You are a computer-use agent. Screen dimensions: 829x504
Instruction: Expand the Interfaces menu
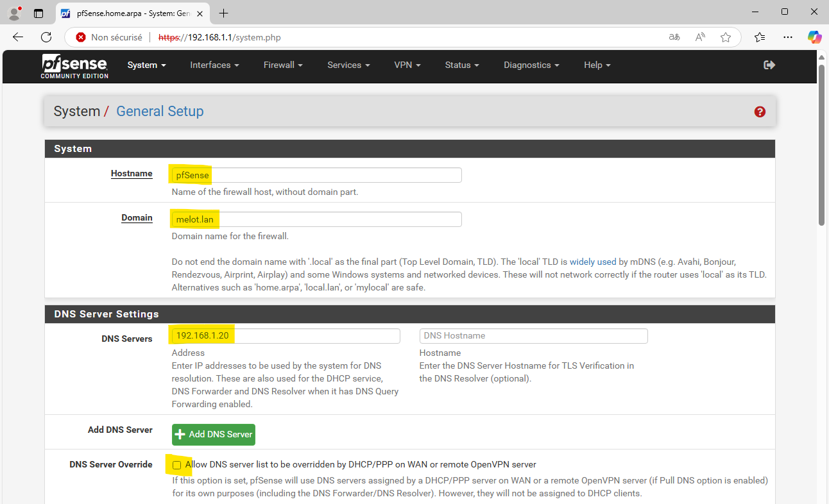coord(214,65)
